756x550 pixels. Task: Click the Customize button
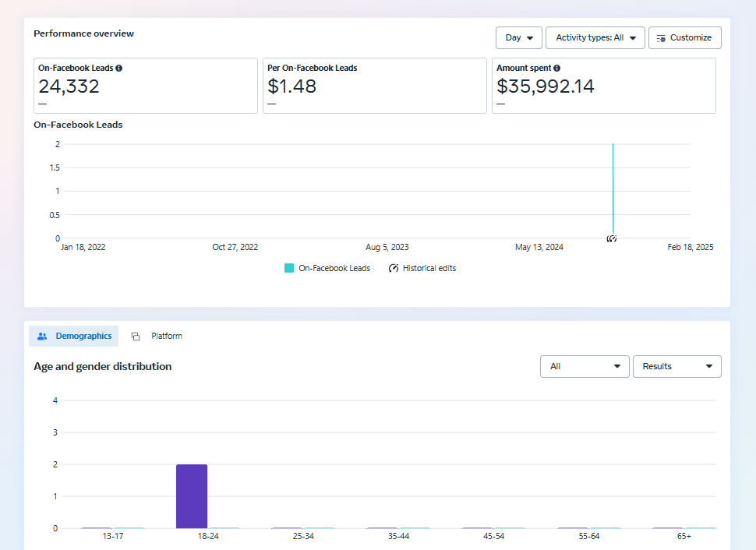(x=684, y=37)
